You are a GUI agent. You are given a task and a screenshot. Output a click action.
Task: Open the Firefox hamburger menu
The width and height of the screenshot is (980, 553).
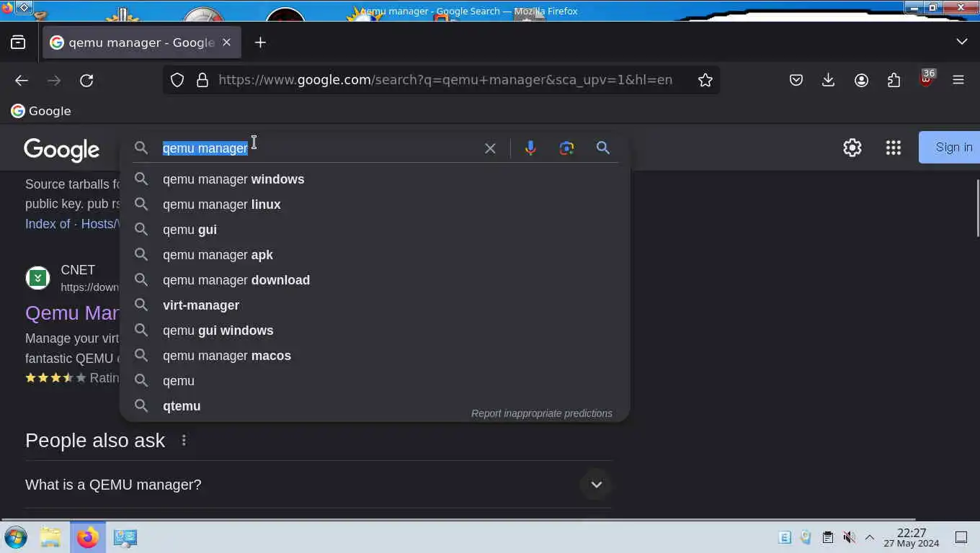click(958, 80)
